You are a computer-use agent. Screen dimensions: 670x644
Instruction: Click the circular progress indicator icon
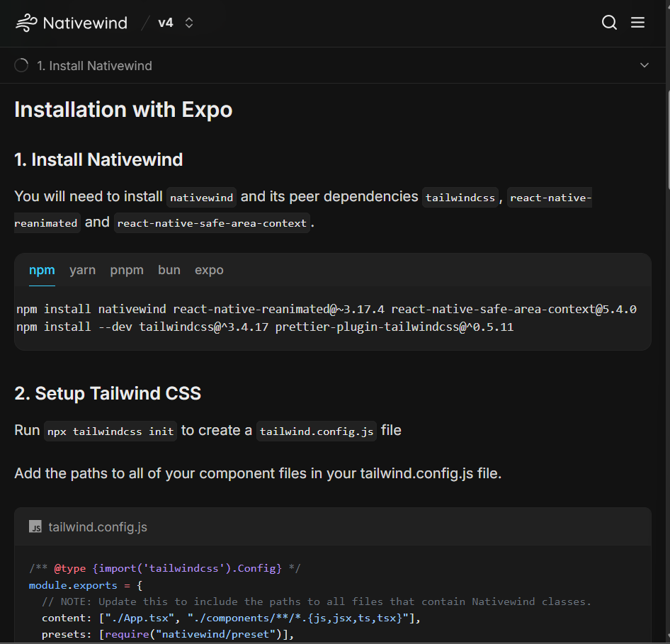pyautogui.click(x=21, y=65)
